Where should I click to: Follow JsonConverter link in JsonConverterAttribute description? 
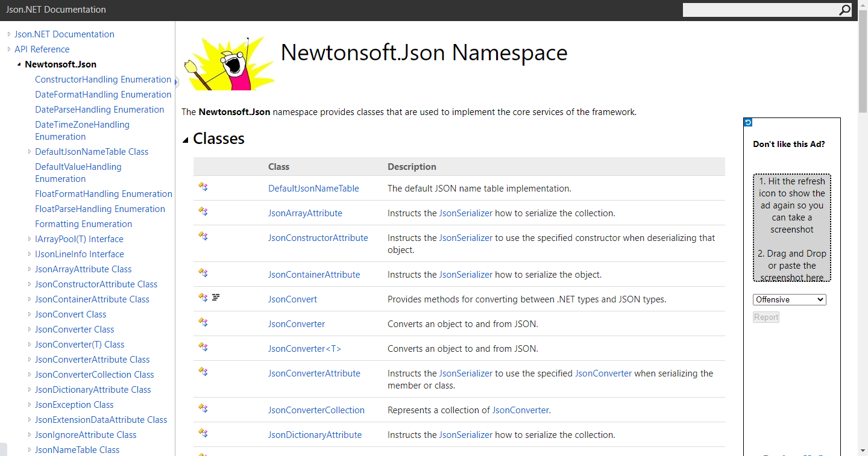603,373
